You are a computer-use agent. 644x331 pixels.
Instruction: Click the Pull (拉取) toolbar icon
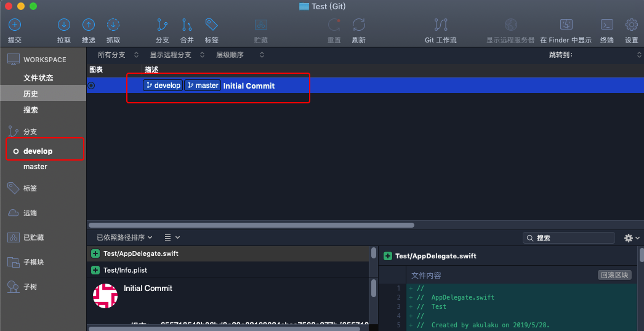(64, 25)
